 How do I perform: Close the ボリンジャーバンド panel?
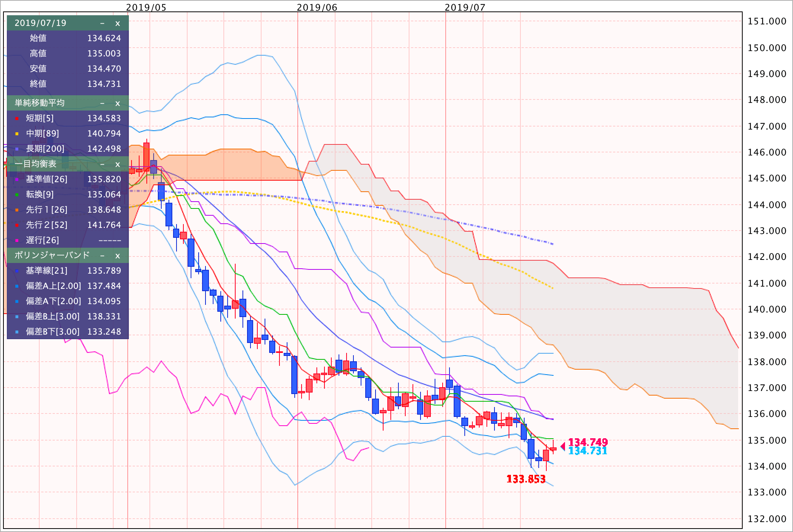[x=117, y=256]
